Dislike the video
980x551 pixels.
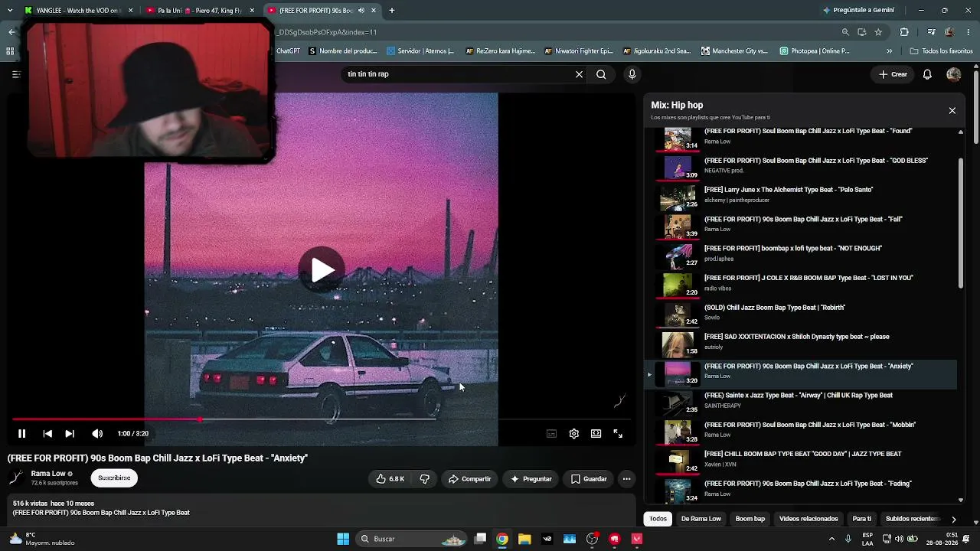click(x=424, y=479)
